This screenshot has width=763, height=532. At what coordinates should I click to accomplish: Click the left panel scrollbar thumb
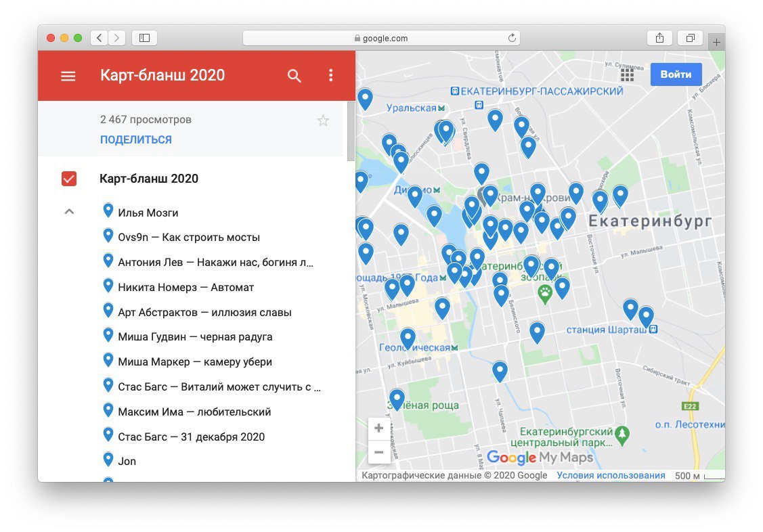point(351,131)
